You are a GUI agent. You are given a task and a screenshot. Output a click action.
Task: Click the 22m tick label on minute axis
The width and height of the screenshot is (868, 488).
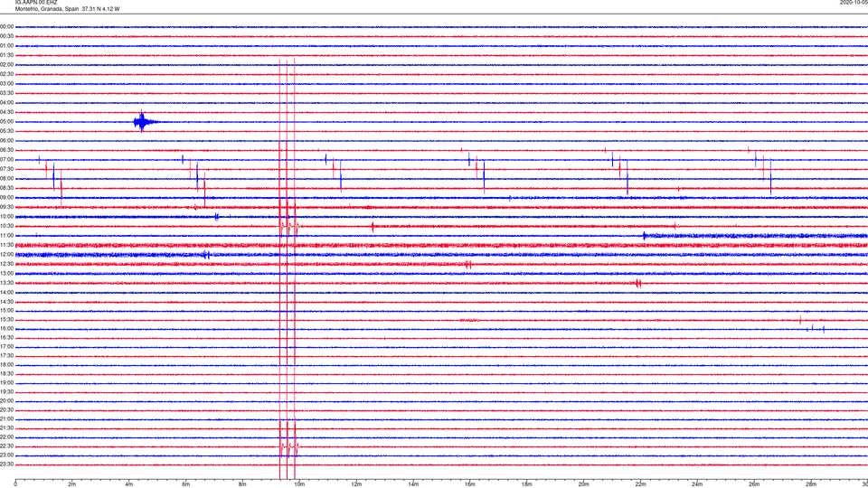[x=640, y=484]
